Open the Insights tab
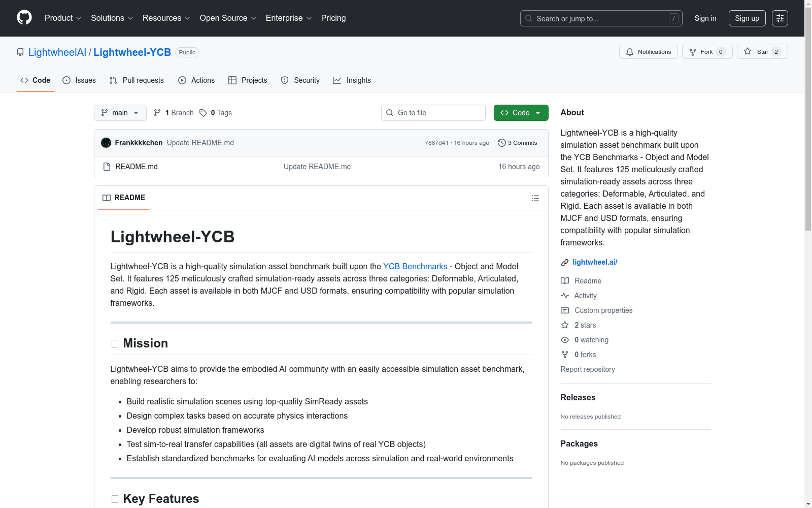 (x=352, y=80)
